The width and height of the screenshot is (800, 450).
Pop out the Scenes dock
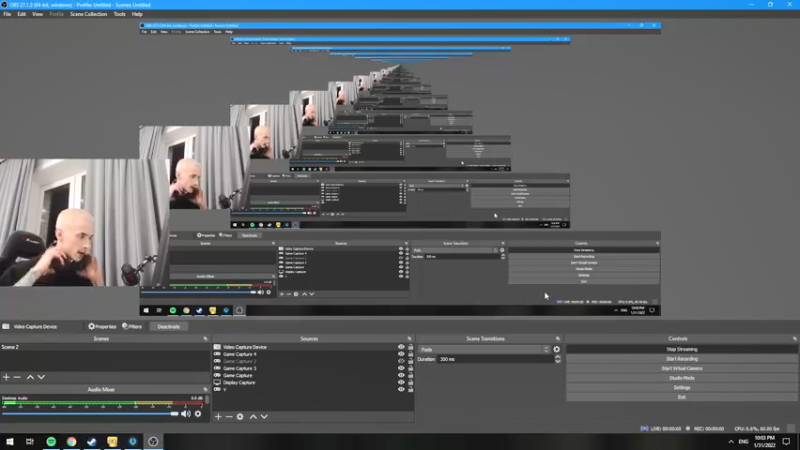tap(206, 339)
